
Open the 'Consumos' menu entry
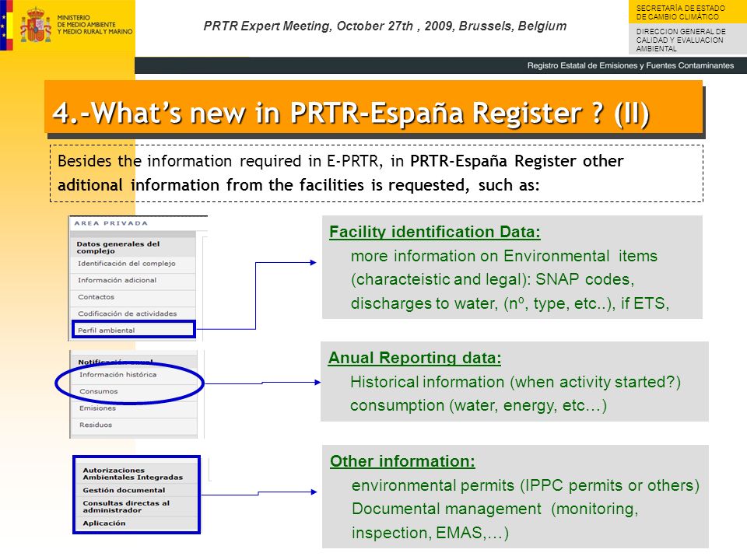click(98, 391)
